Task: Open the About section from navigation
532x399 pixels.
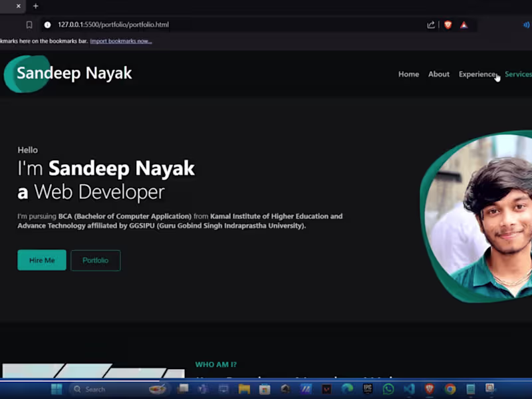Action: (x=438, y=74)
